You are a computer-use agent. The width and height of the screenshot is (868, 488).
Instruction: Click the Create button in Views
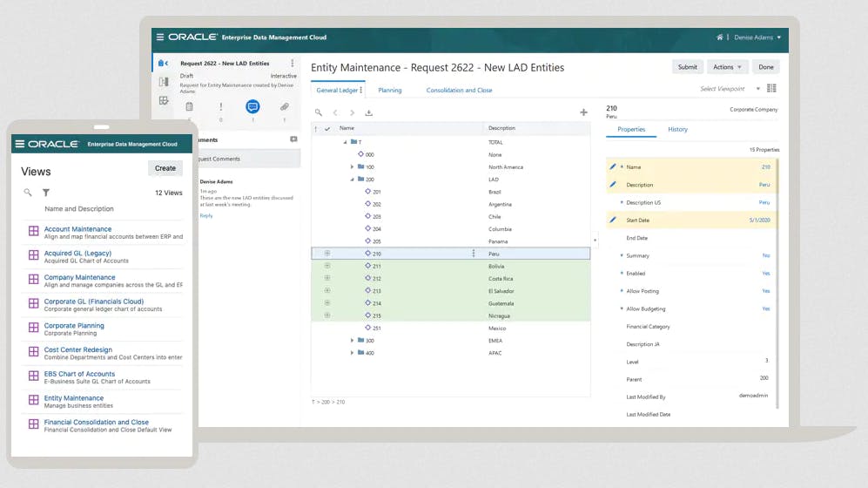pyautogui.click(x=165, y=168)
